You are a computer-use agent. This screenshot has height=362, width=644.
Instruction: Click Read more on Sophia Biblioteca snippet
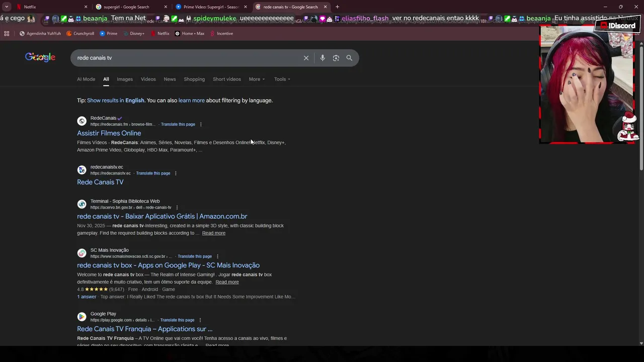(214, 233)
